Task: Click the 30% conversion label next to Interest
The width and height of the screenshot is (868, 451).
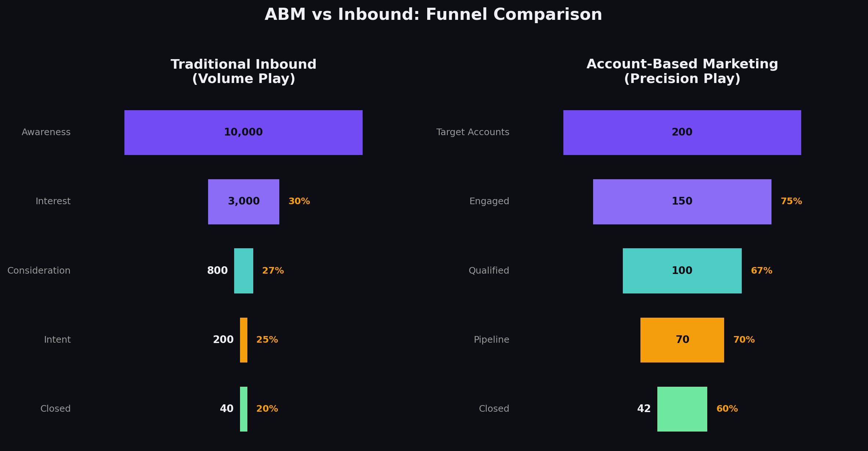Action: pyautogui.click(x=299, y=201)
